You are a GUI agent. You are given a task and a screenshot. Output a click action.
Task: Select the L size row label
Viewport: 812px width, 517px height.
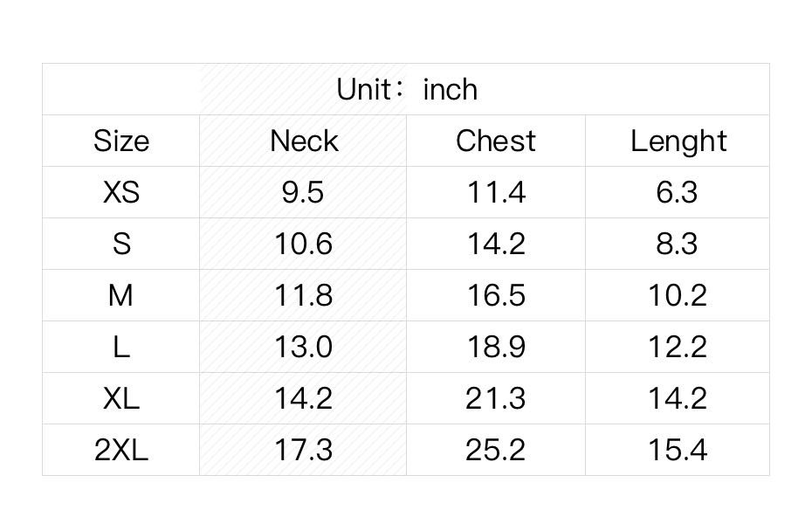(121, 347)
